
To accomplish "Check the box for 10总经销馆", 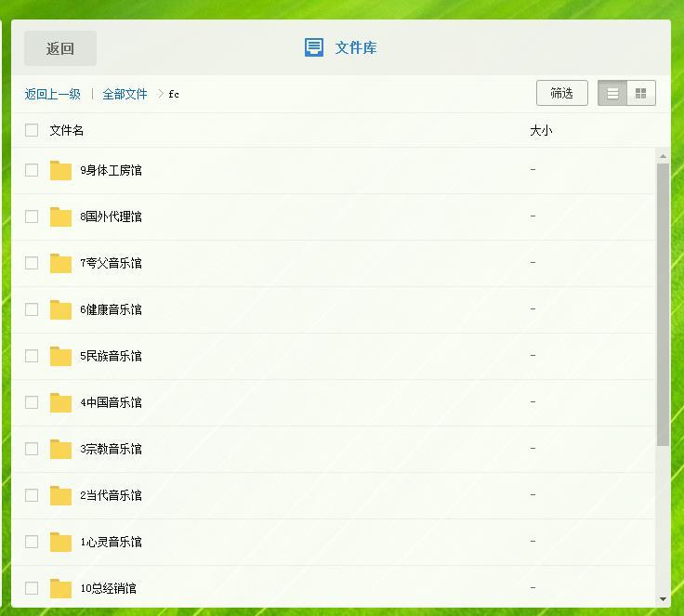I will (x=32, y=588).
